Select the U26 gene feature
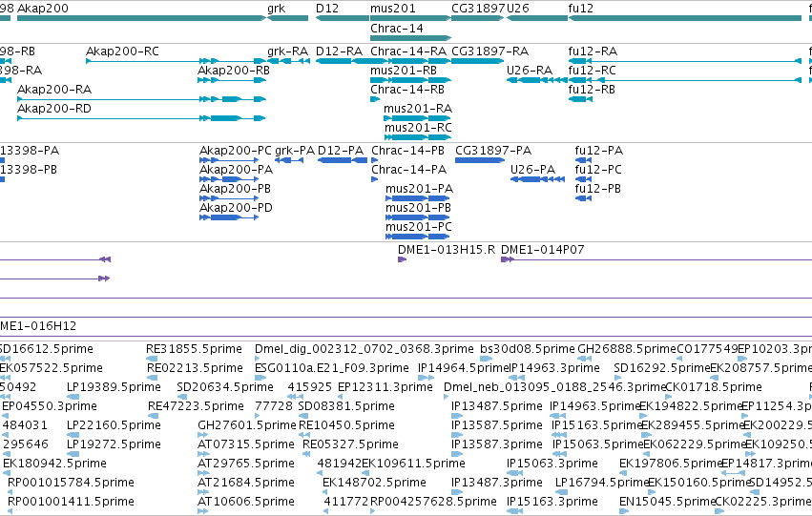The width and height of the screenshot is (812, 516). (537, 18)
